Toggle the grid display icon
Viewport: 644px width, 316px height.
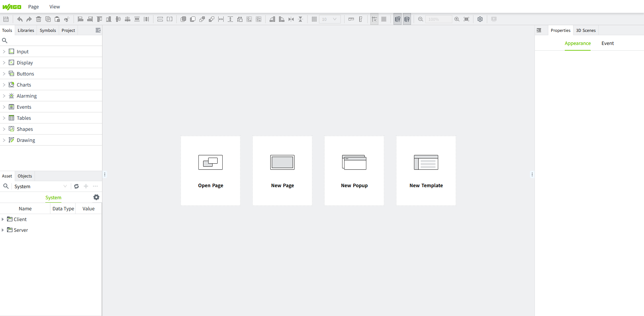pos(314,19)
